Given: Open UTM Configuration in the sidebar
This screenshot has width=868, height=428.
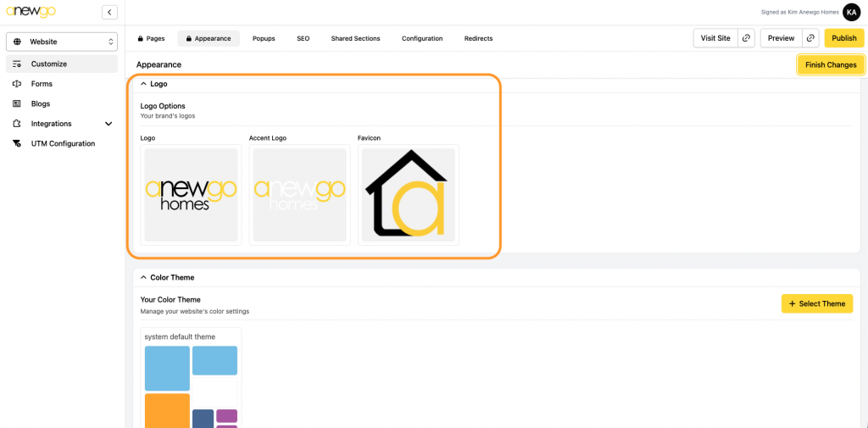Looking at the screenshot, I should (63, 143).
